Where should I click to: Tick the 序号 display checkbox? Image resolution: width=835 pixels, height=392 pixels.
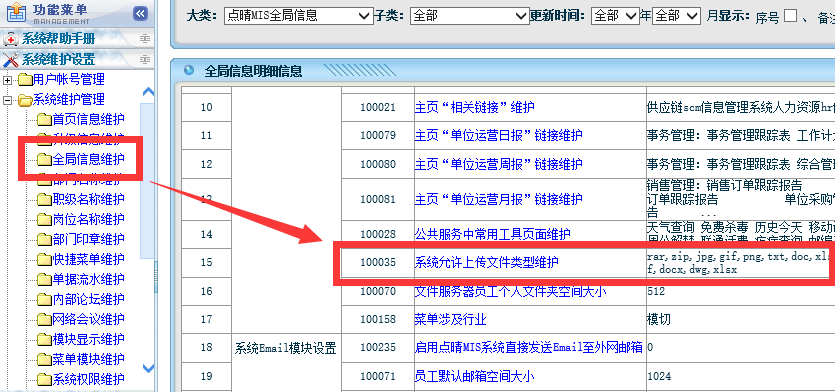(x=791, y=16)
